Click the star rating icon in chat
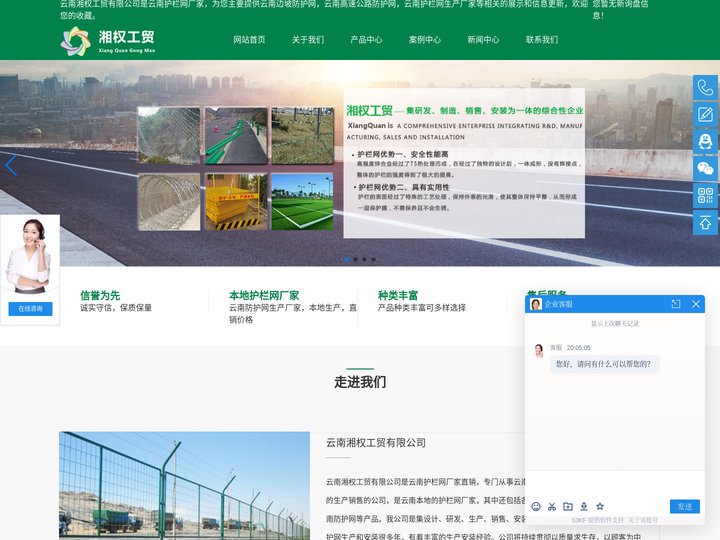The image size is (720, 540). tap(600, 506)
